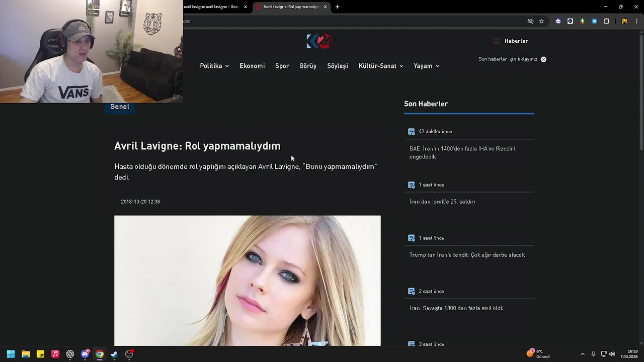Screen dimensions: 644x362
Task: Bookmark this page with the star icon
Action: pos(541,21)
